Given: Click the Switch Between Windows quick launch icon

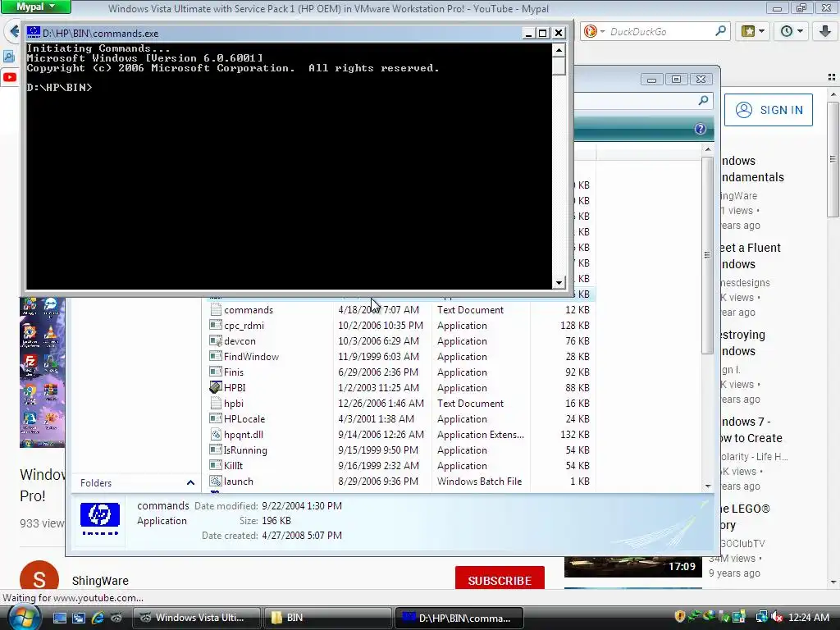Looking at the screenshot, I should (x=78, y=618).
